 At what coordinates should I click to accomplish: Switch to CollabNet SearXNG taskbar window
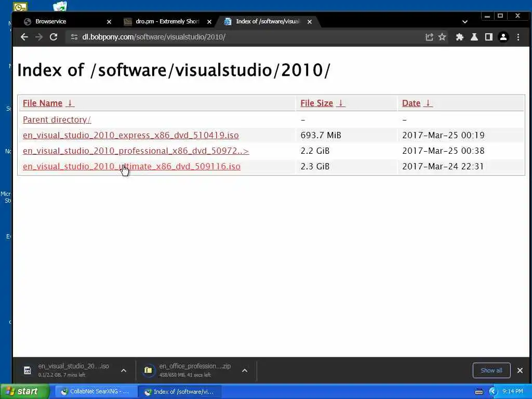pos(96,392)
